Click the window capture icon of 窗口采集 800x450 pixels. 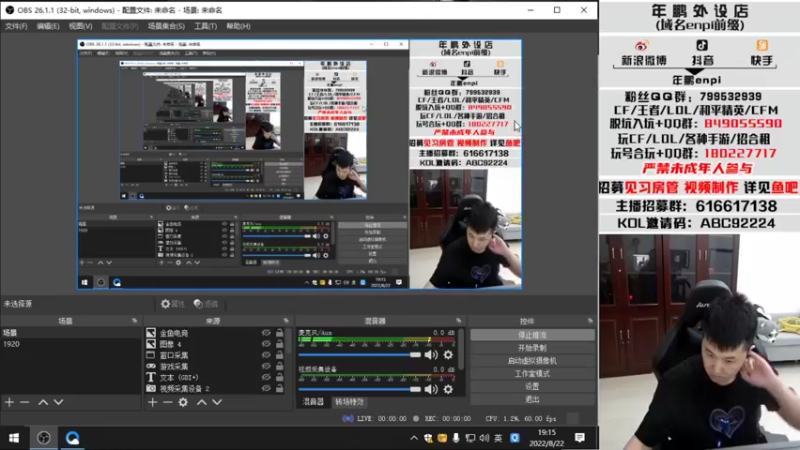click(x=151, y=355)
